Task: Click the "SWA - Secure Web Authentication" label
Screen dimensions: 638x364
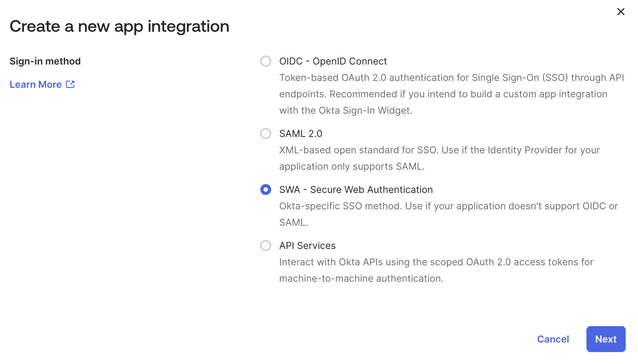Action: pos(356,190)
